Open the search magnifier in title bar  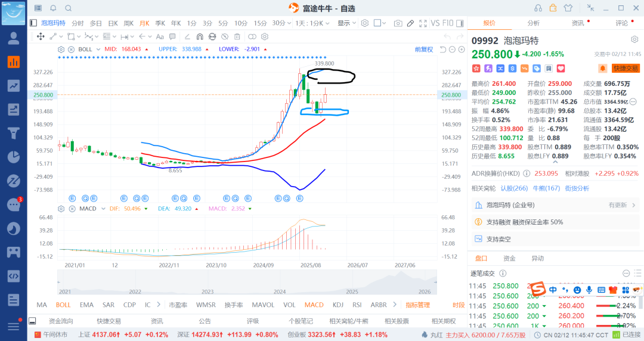coord(69,8)
